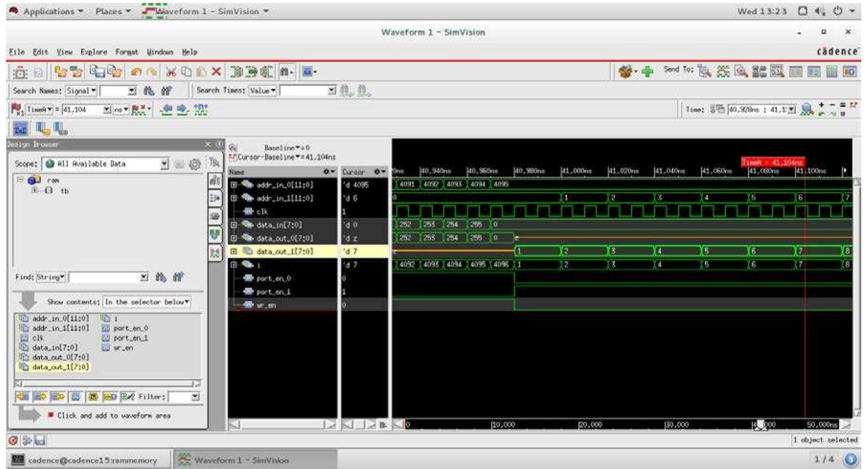The image size is (868, 469).
Task: Collapse the ram tree node
Action: pyautogui.click(x=20, y=180)
